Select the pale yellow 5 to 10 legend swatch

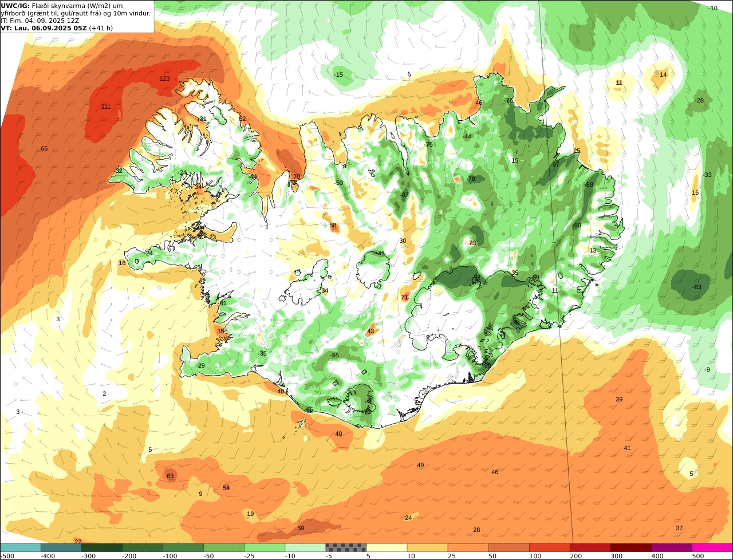point(387,547)
